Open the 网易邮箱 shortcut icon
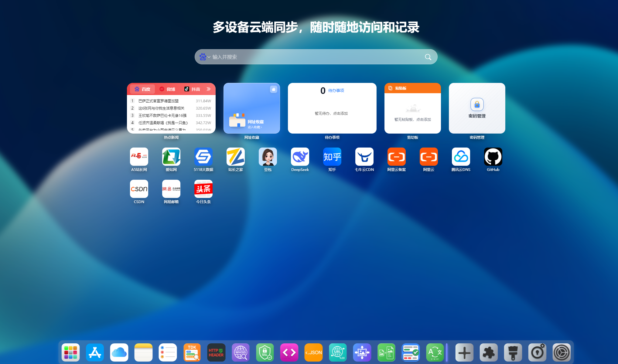 pyautogui.click(x=171, y=189)
